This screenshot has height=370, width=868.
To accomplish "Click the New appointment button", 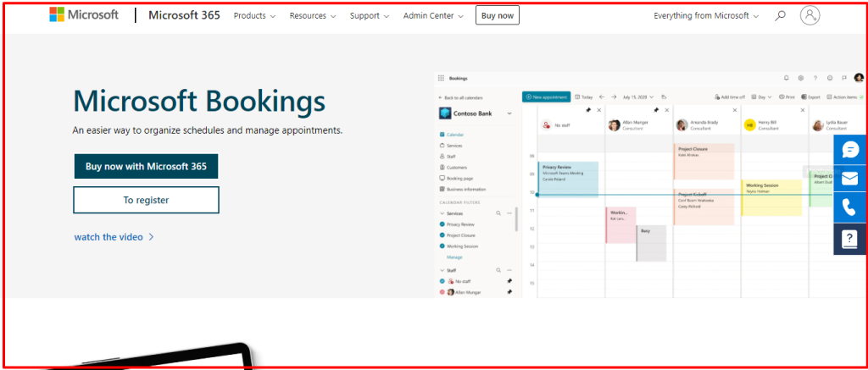I will point(547,97).
